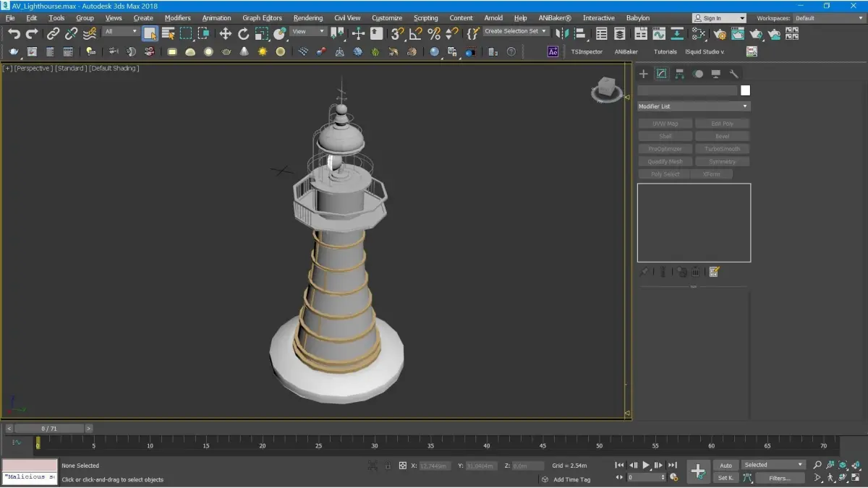Activate Bind to Space Warp tool
868x488 pixels.
tap(89, 33)
